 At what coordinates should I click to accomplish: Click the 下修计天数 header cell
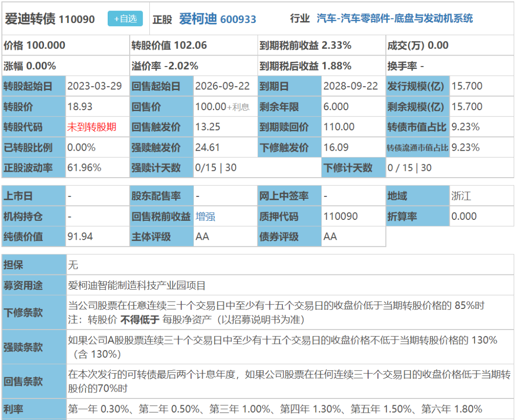click(353, 168)
